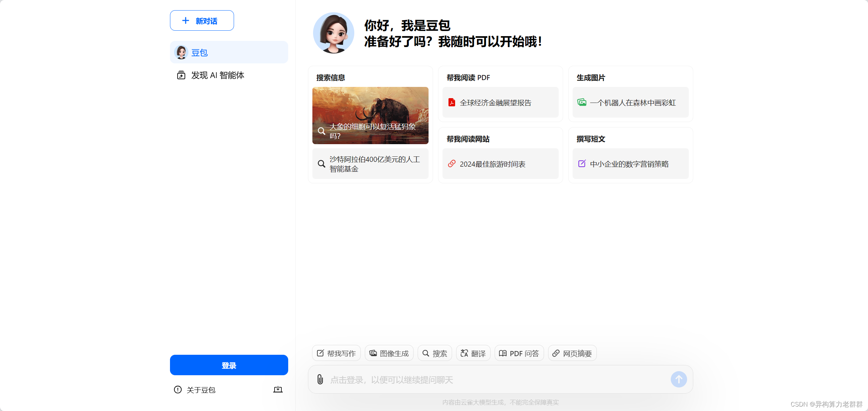Start a new chat with 新对话 button
868x411 pixels.
click(202, 20)
